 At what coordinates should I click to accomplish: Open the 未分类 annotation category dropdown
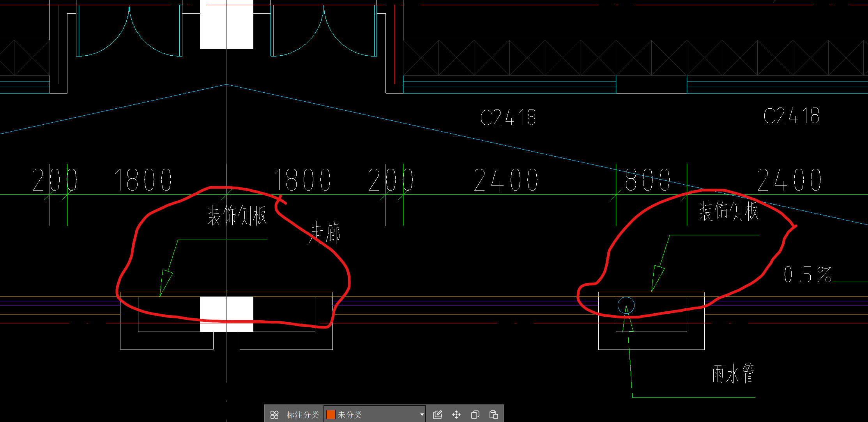point(375,415)
